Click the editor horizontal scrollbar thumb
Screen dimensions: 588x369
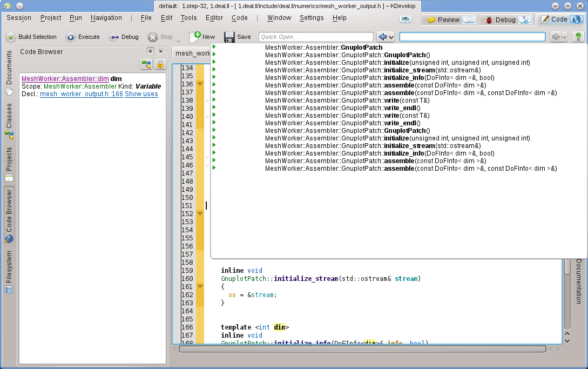click(x=362, y=349)
